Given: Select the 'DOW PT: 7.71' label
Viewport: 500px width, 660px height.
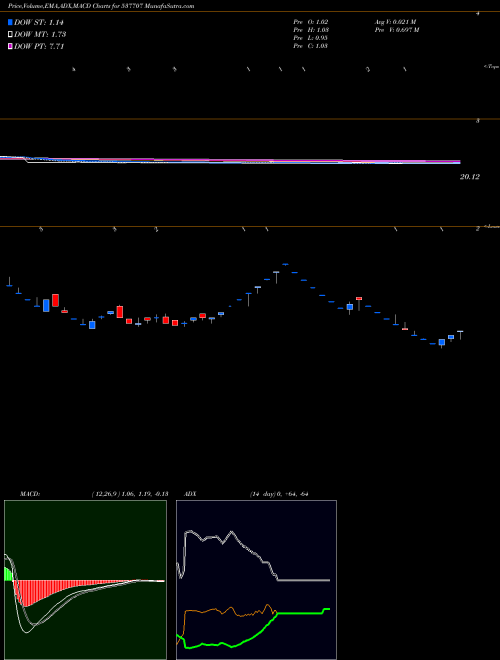Looking at the screenshot, I should 39,46.
